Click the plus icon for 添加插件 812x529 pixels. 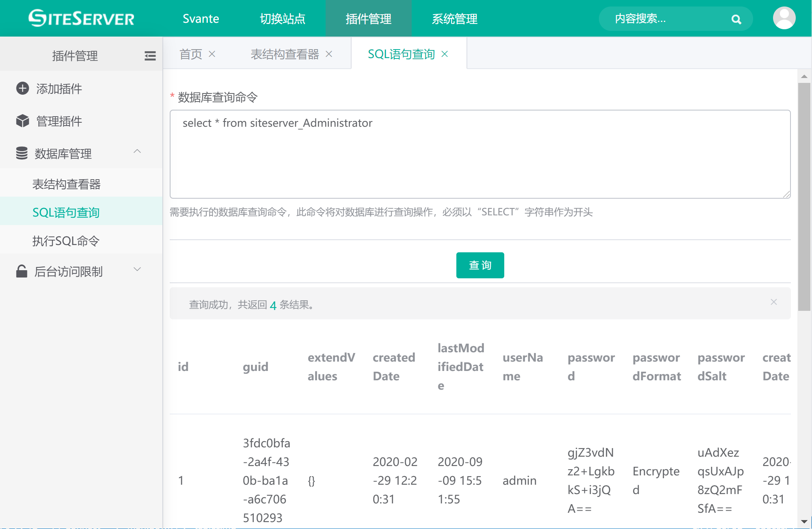22,88
